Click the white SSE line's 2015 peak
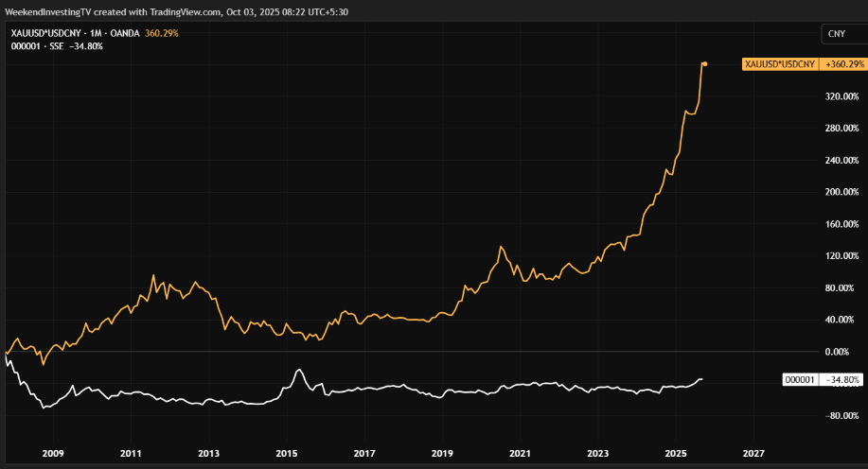This screenshot has height=469, width=868. click(x=299, y=370)
